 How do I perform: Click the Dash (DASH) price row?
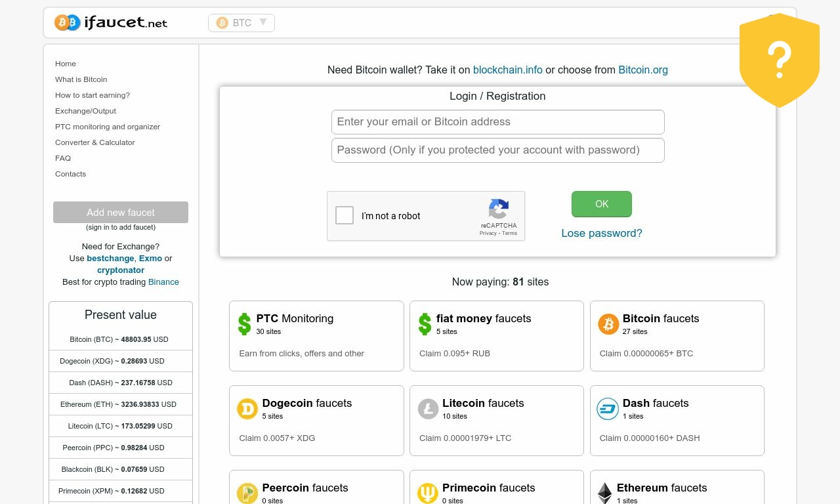click(121, 383)
